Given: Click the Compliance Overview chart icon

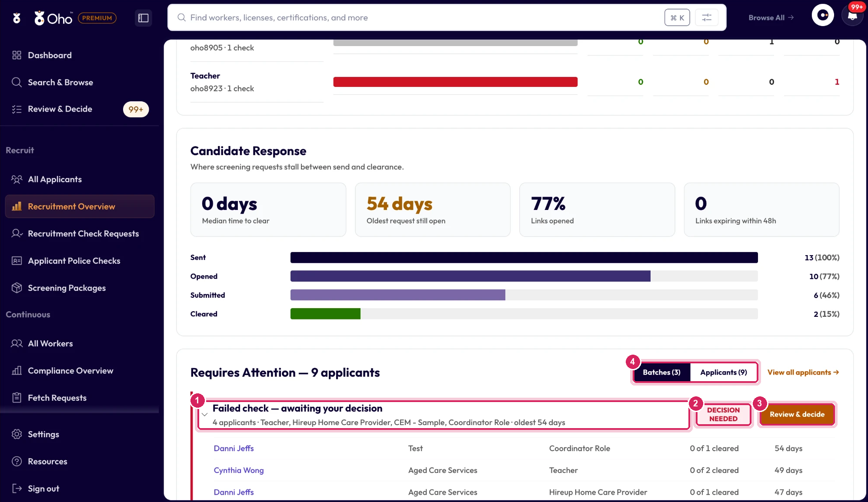Looking at the screenshot, I should [17, 371].
